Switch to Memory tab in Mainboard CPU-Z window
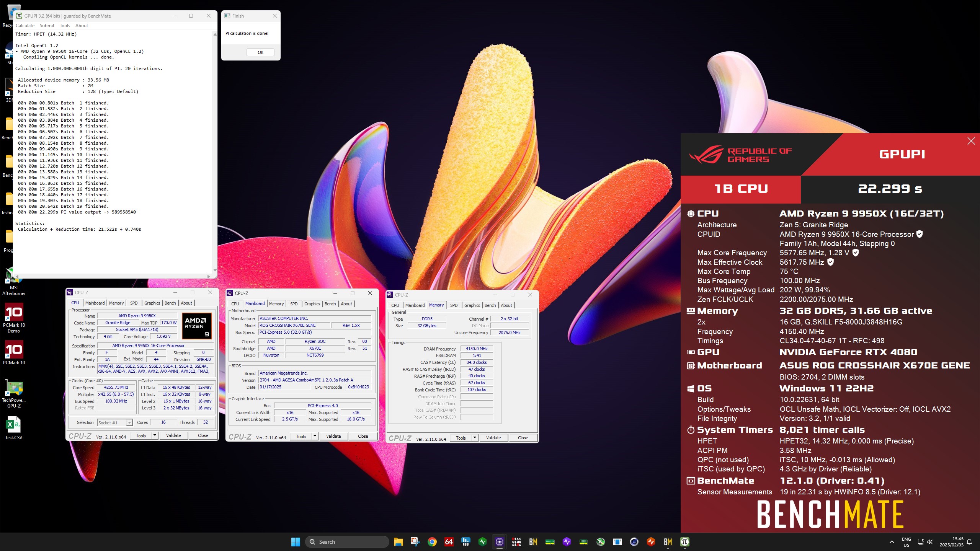 [276, 304]
